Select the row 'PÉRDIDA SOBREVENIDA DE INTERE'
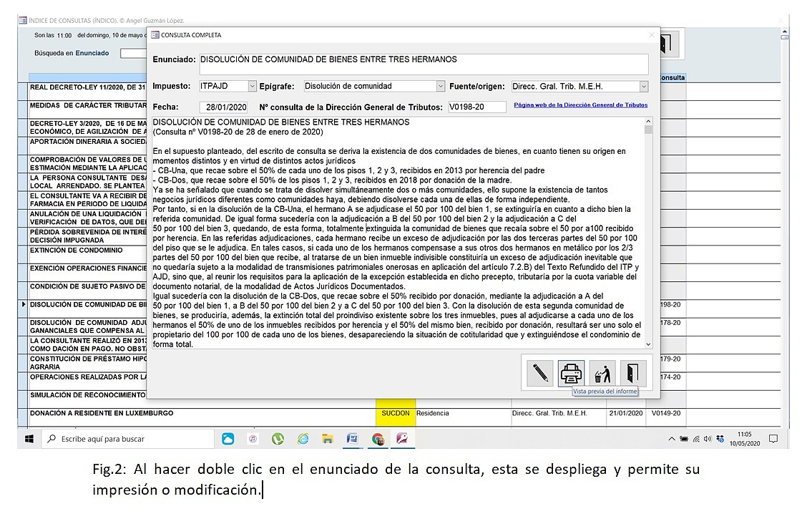 coord(87,236)
